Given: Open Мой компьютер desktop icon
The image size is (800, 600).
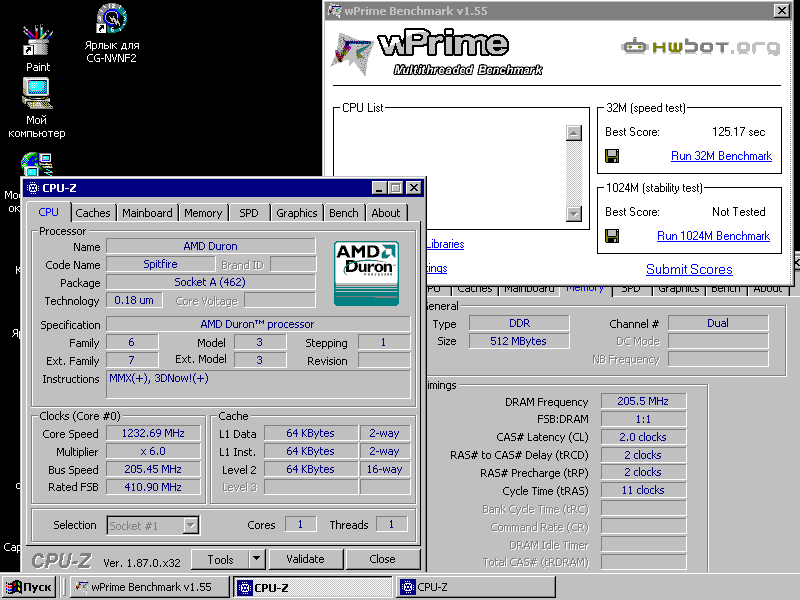Looking at the screenshot, I should click(37, 108).
